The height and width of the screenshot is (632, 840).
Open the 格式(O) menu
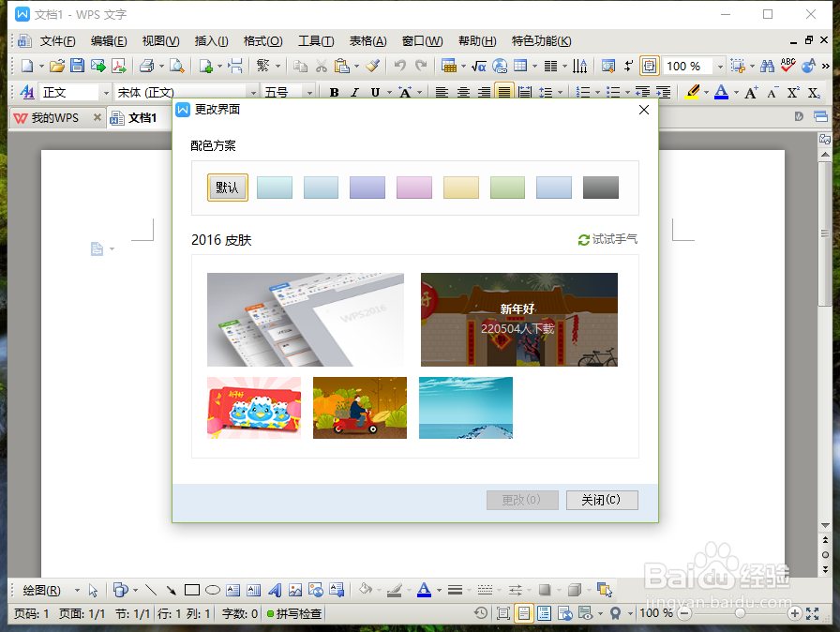(263, 41)
